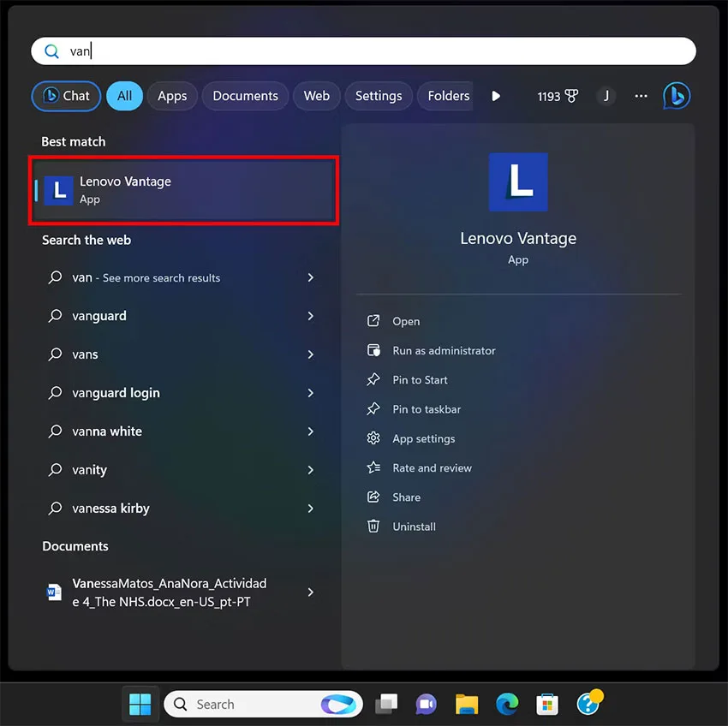728x726 pixels.
Task: Open the 1193 rewards trophy
Action: pyautogui.click(x=558, y=96)
